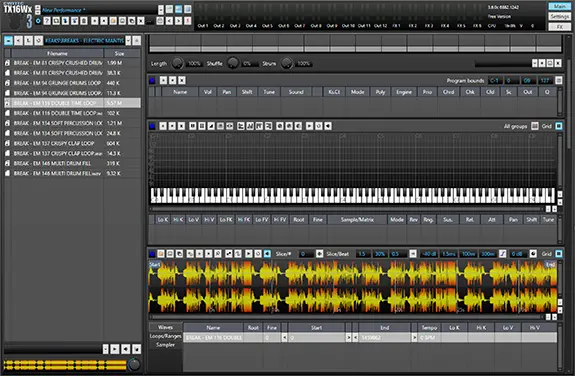Click the help question mark icon
The image size is (575, 376).
[x=47, y=21]
